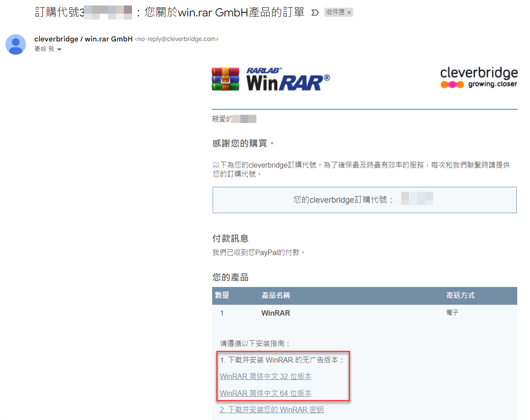Click the 電子 delivery method cell

click(x=452, y=312)
